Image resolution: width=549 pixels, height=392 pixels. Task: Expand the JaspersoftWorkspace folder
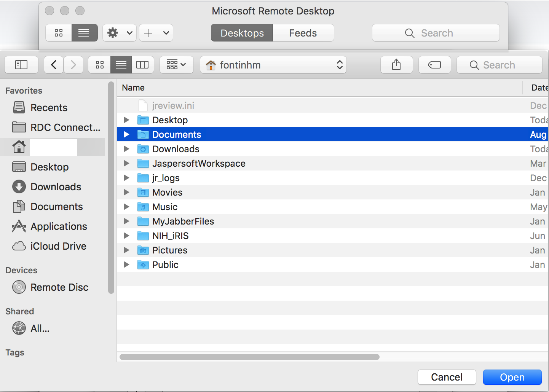[126, 163]
